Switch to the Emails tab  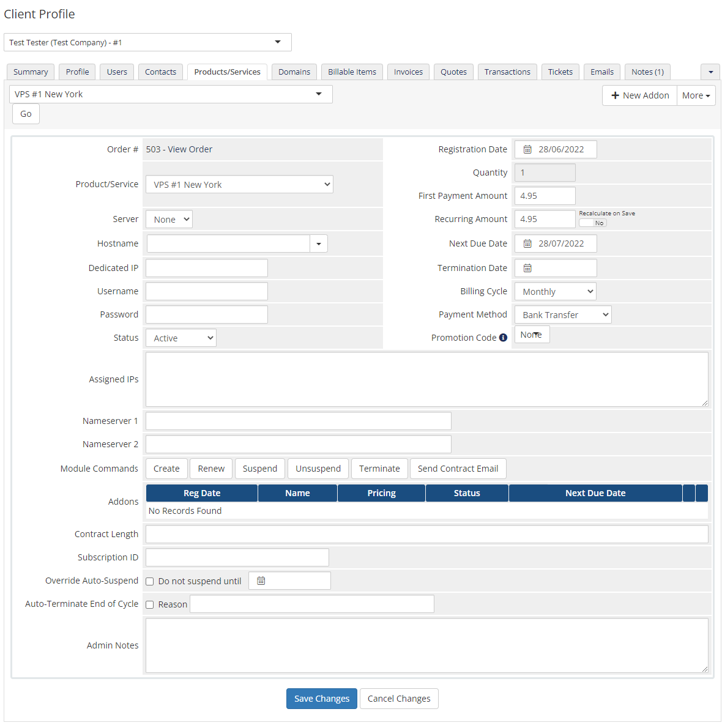(602, 72)
